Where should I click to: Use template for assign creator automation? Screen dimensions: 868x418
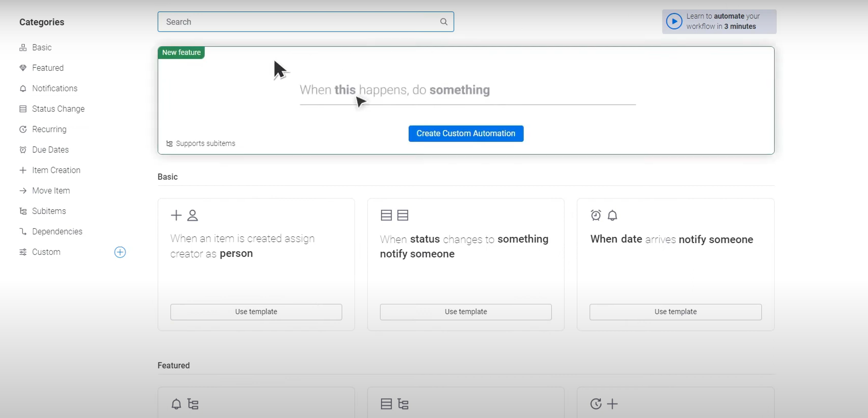(256, 312)
